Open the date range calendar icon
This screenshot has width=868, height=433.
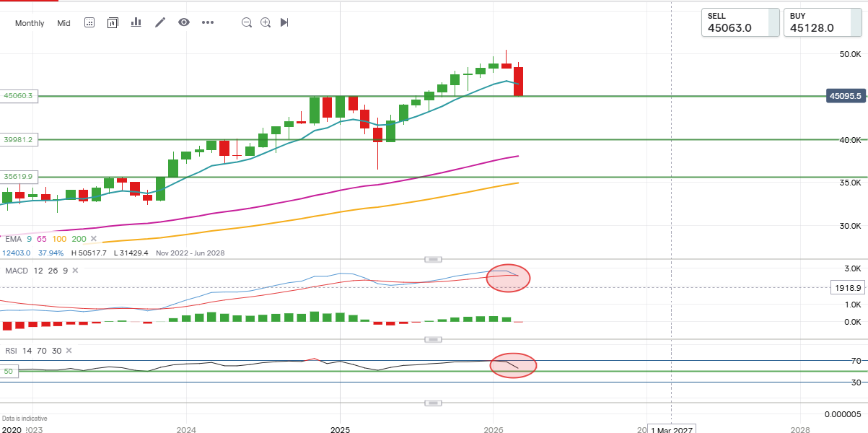pyautogui.click(x=89, y=22)
